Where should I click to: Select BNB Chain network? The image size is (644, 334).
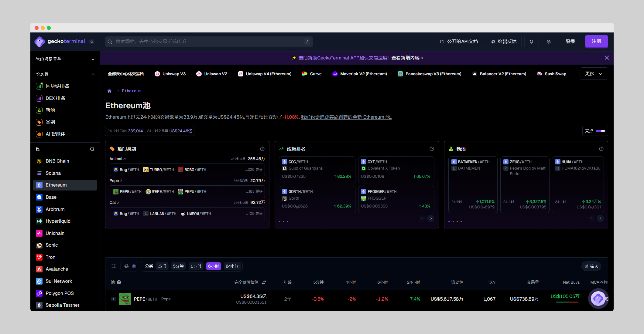pos(65,161)
